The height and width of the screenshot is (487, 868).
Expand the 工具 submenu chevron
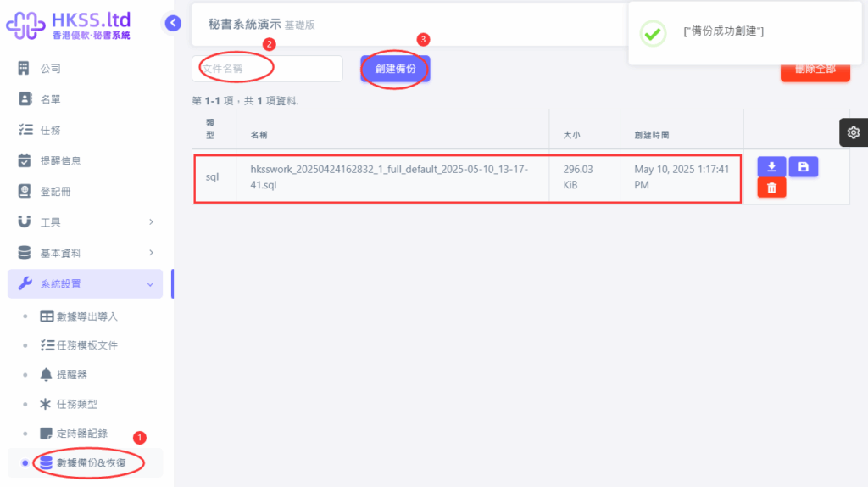(151, 222)
